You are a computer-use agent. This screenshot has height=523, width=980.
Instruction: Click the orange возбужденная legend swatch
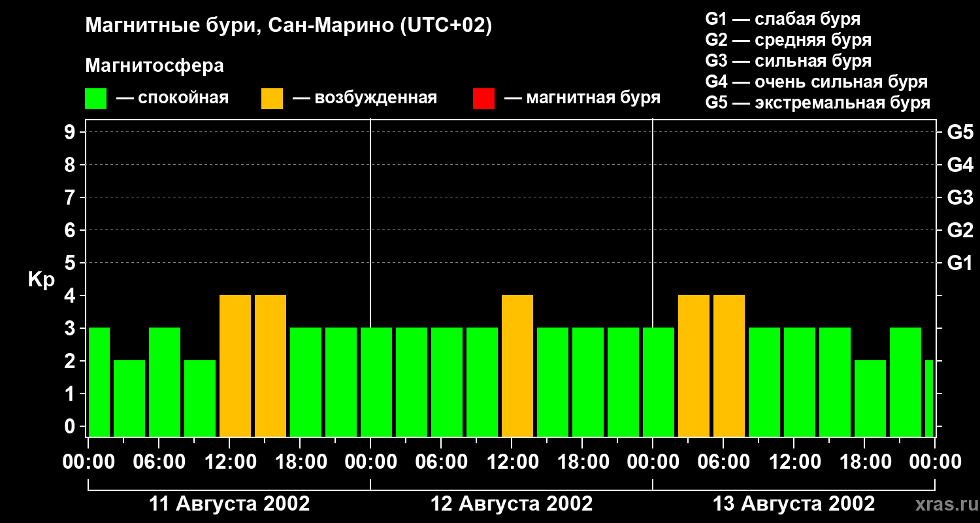click(272, 99)
